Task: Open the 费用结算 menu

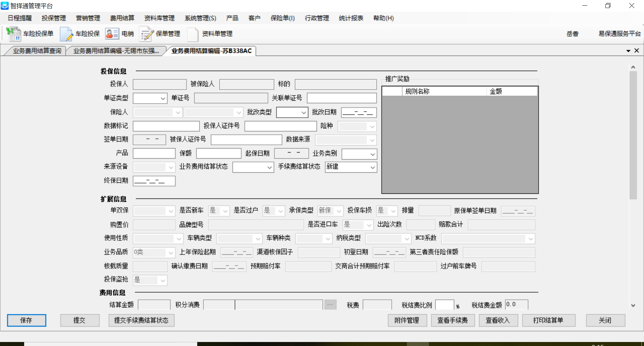Action: click(x=122, y=18)
